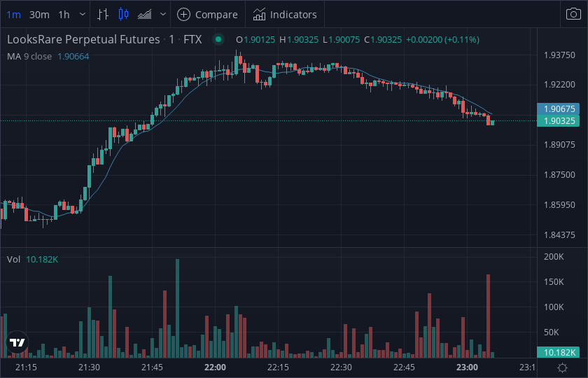Click the Compare button
Viewport: 588px width, 378px height.
click(208, 15)
